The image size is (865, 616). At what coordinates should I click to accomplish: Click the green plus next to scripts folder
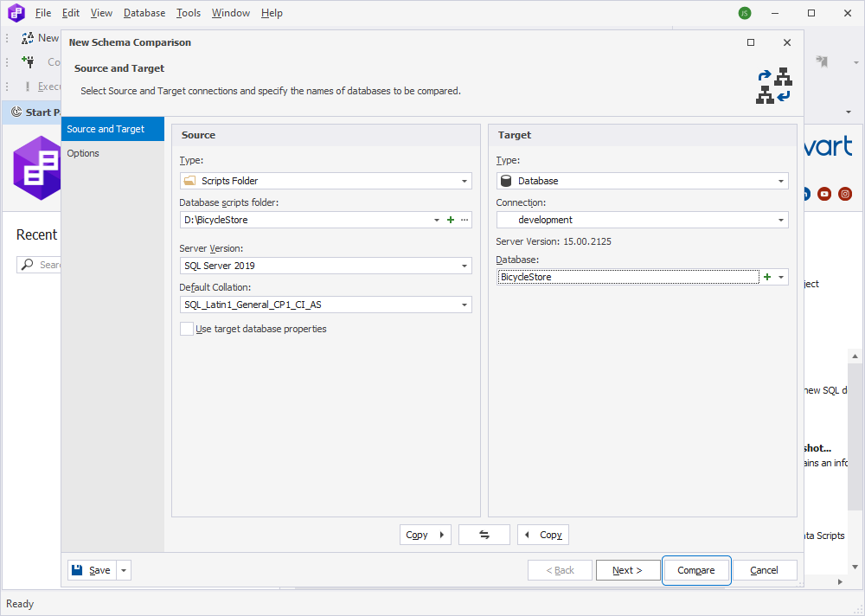(x=451, y=220)
